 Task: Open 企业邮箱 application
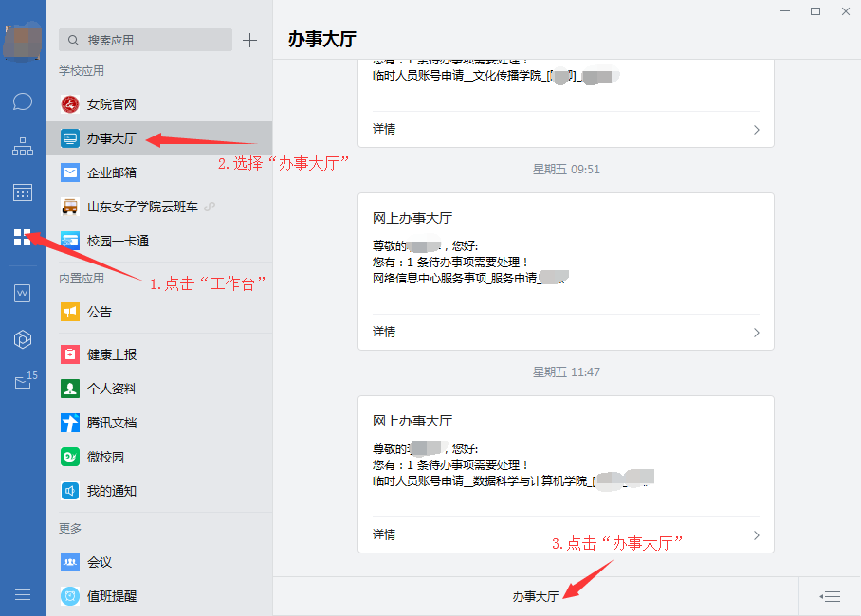pos(112,172)
